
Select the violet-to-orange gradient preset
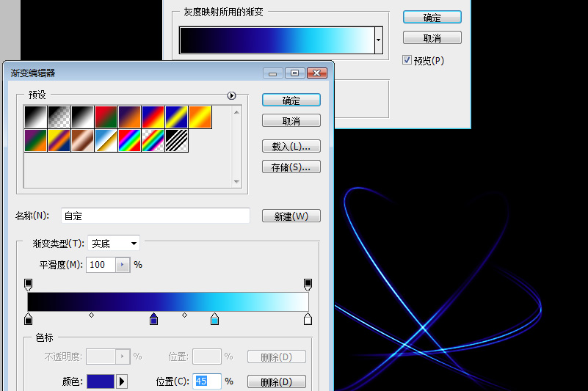point(129,117)
